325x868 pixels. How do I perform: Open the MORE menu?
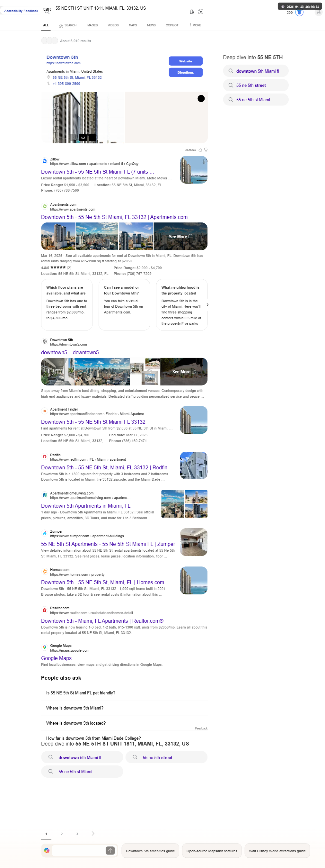pos(195,25)
